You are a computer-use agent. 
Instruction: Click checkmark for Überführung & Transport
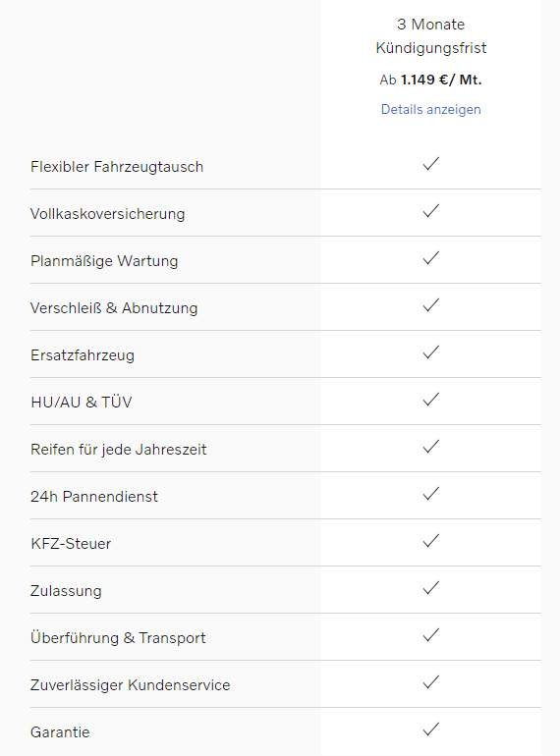pos(431,635)
